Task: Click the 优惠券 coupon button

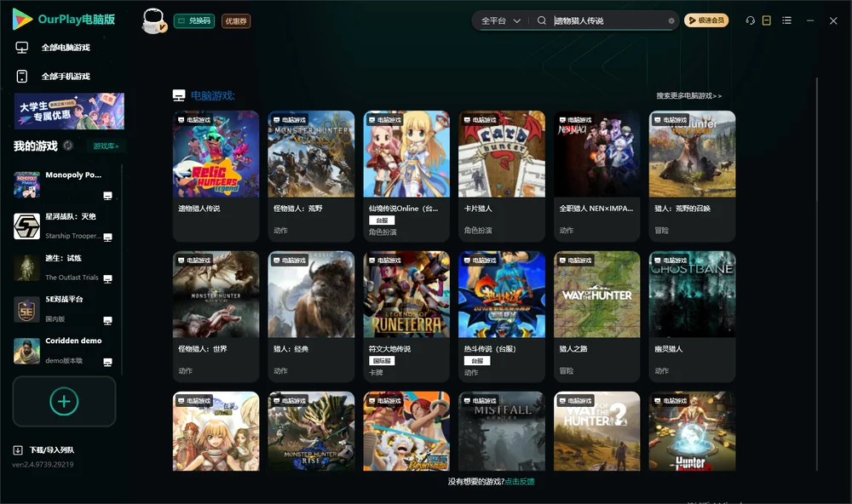Action: pyautogui.click(x=236, y=21)
